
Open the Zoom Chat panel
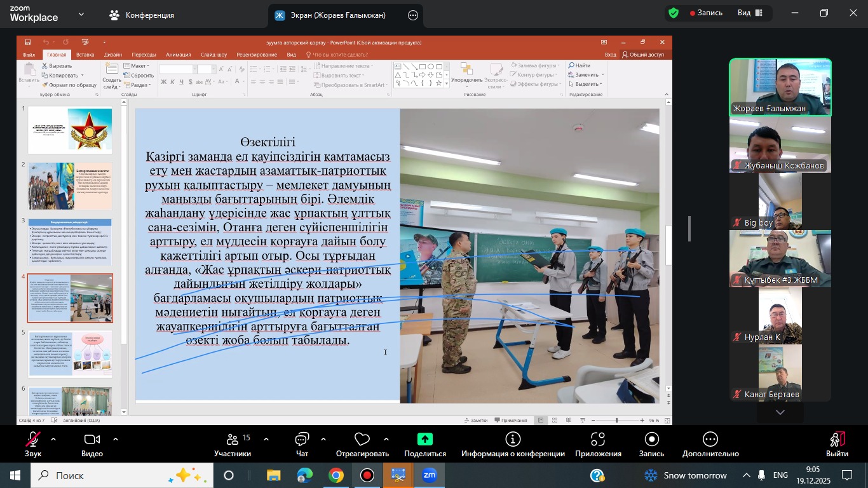(x=302, y=440)
